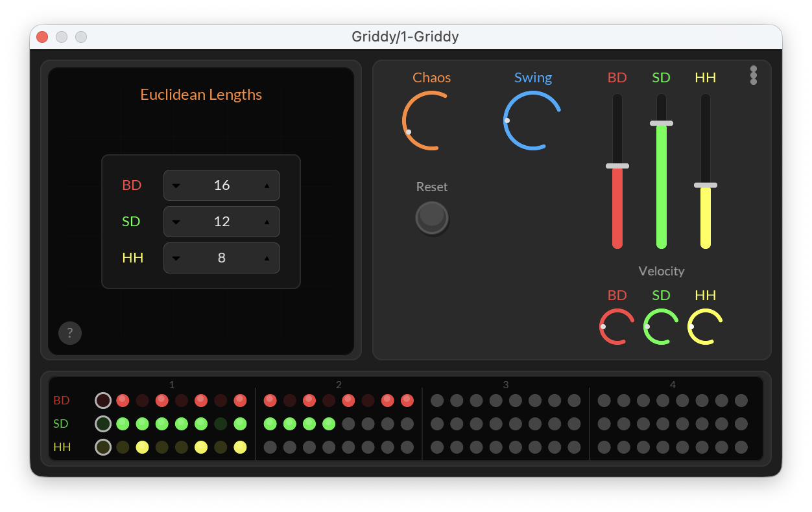Click the help question mark icon
This screenshot has width=812, height=512.
[70, 333]
